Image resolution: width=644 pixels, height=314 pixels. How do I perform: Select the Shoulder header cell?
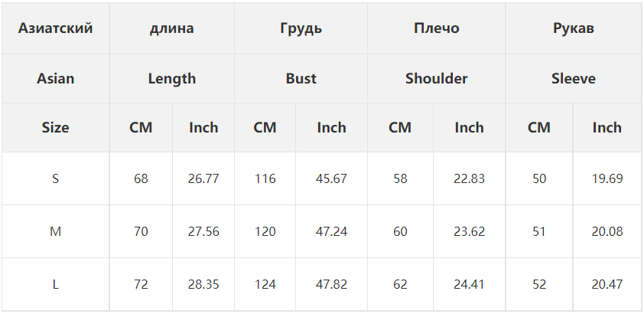437,78
